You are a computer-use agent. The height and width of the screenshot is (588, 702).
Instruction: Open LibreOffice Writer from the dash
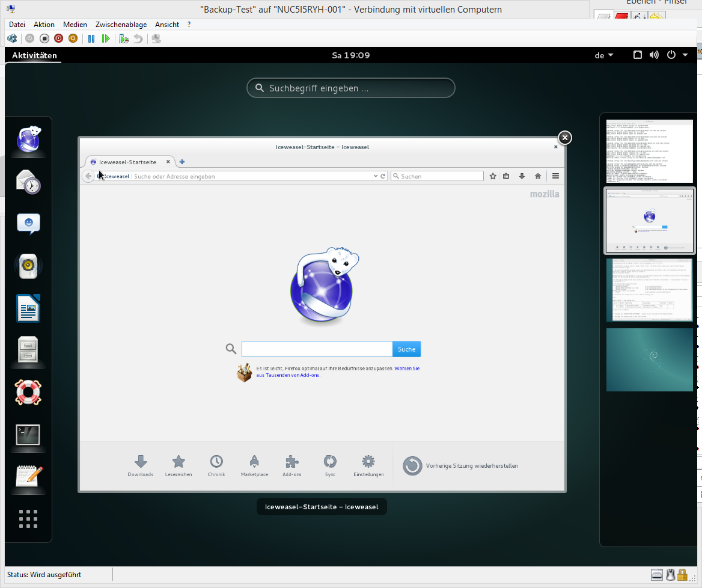pos(28,308)
